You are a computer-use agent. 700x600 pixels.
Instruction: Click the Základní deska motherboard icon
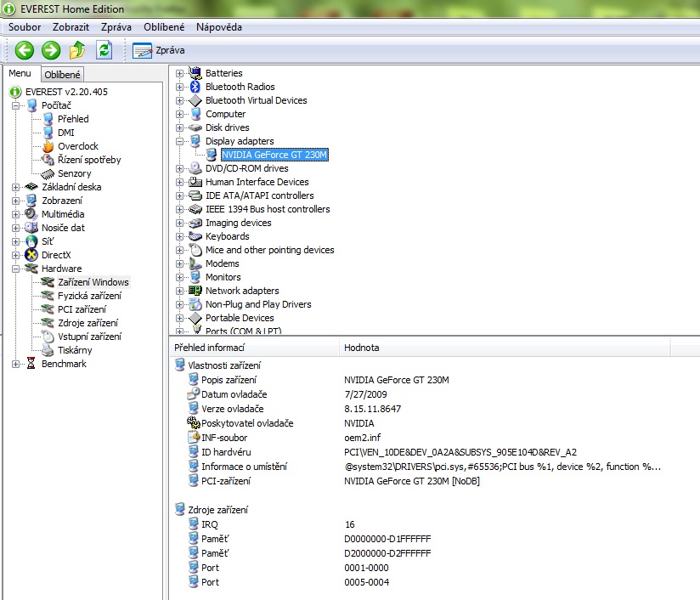coord(31,187)
